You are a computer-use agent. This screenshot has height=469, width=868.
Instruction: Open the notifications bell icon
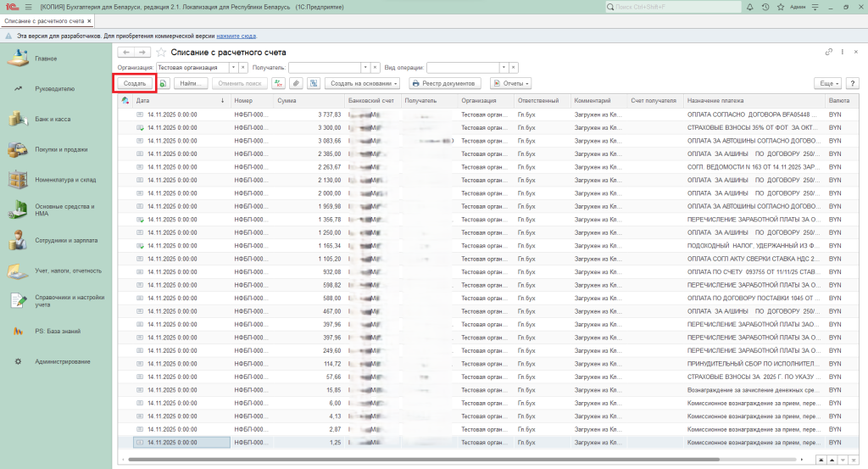coord(751,8)
